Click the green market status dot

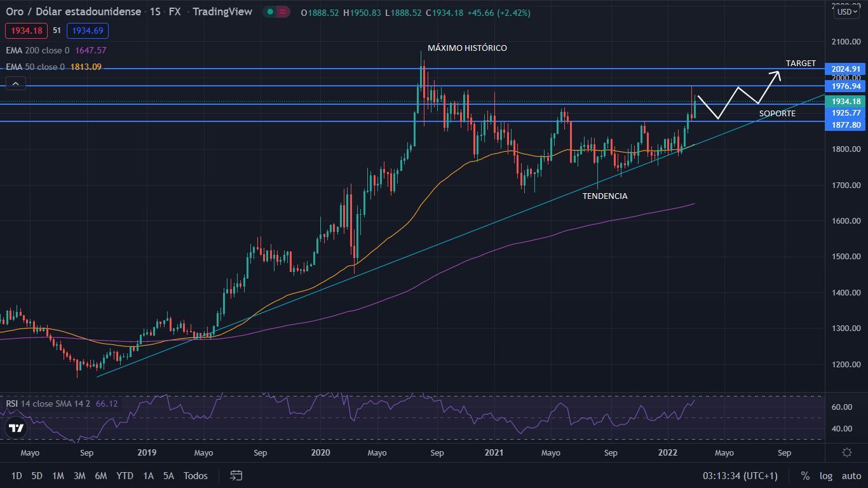pos(271,12)
